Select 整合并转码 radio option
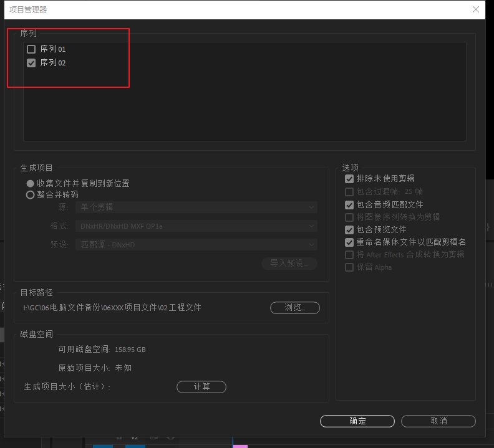494x448 pixels. click(30, 195)
